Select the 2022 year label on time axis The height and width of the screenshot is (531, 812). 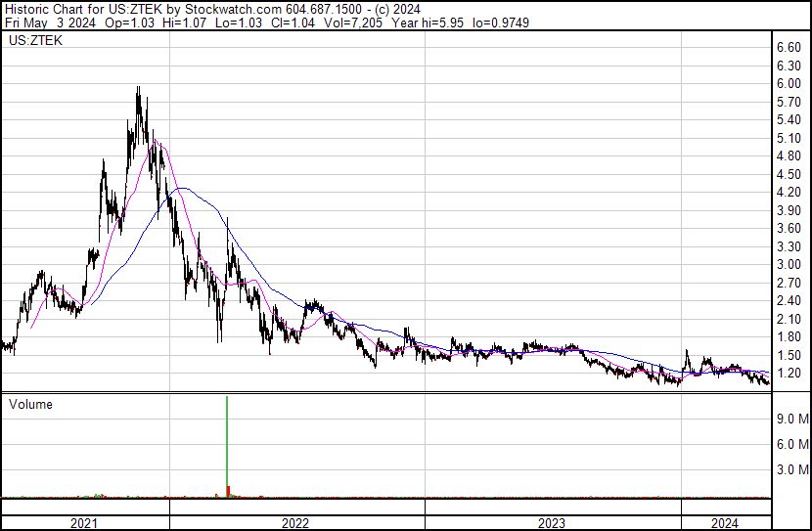[295, 523]
